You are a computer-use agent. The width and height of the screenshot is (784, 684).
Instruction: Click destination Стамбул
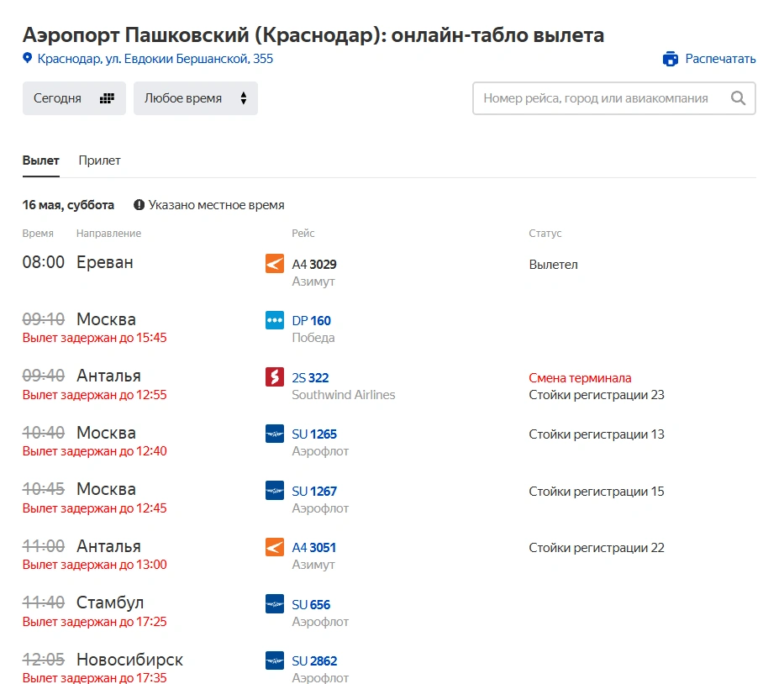tap(109, 602)
